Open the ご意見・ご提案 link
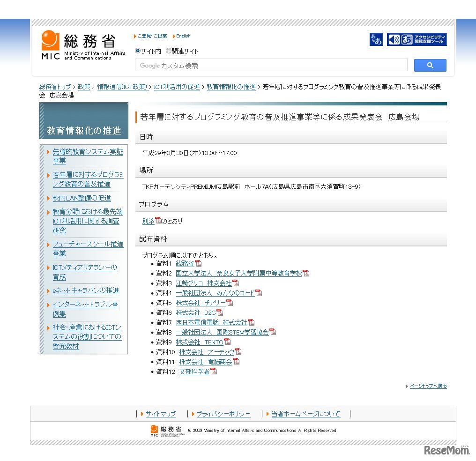The height and width of the screenshot is (461, 476). [152, 36]
